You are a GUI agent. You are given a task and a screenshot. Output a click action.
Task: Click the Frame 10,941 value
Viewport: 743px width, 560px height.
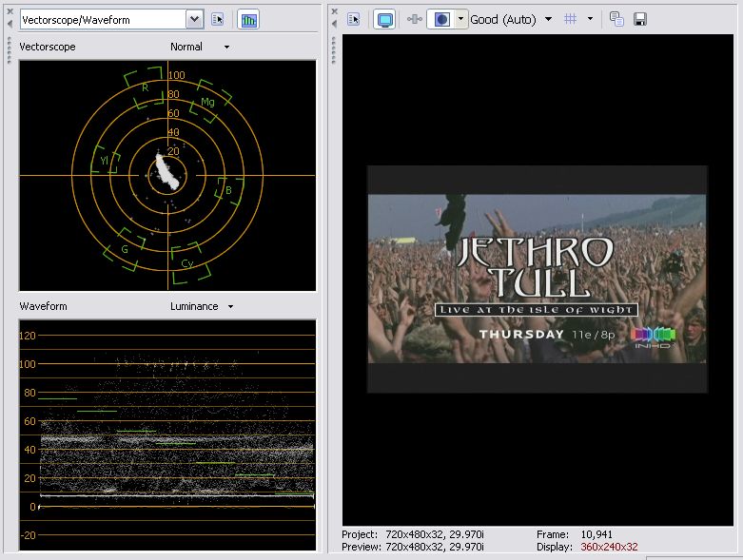(x=596, y=534)
